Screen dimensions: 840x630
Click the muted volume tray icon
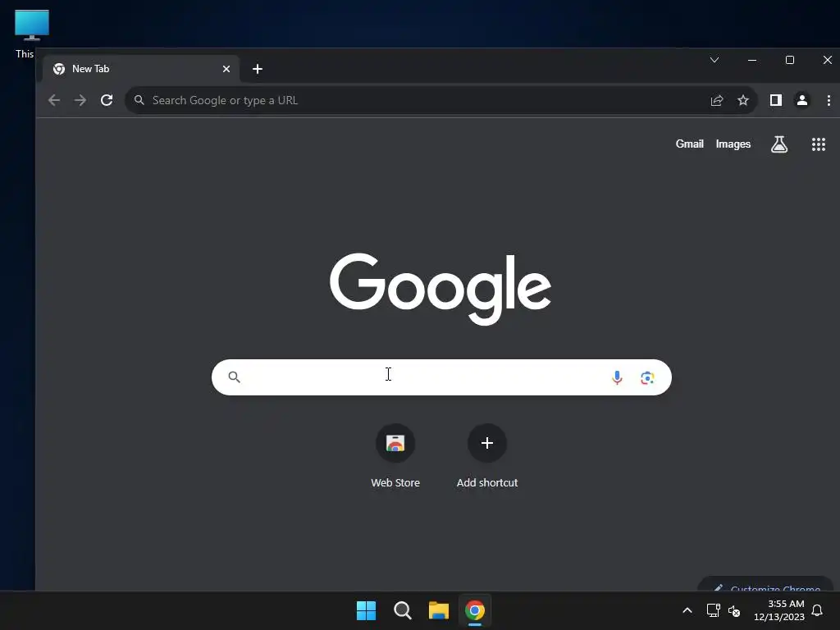click(734, 610)
